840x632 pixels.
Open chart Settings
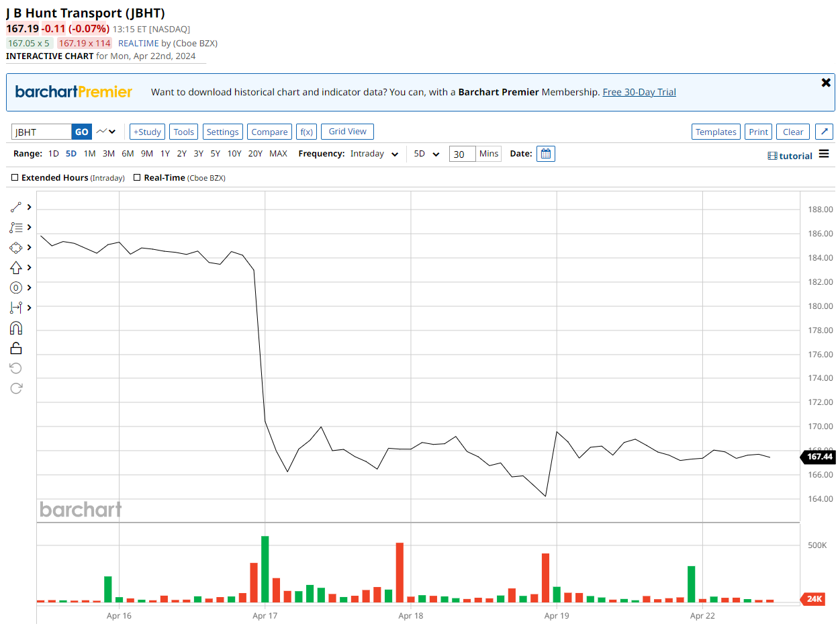222,132
